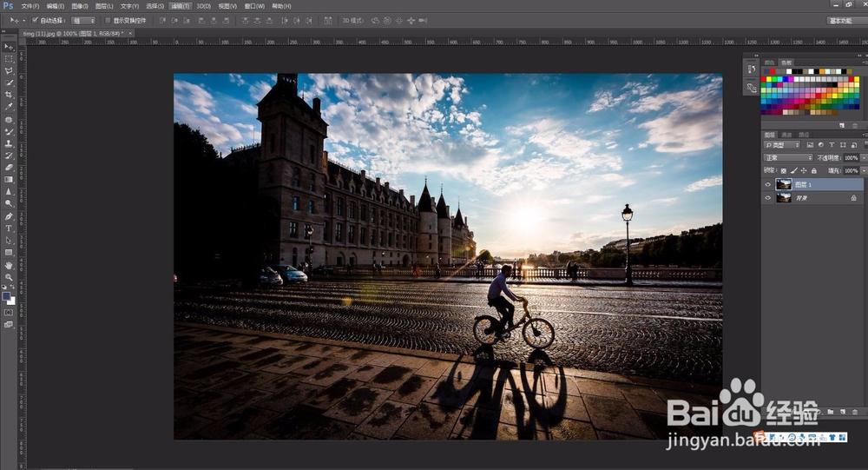Select the Pen tool

9,216
